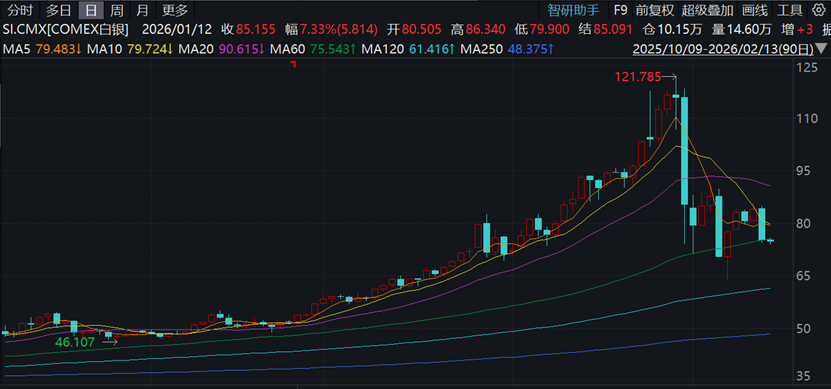Open the 更多 periods menu
The image size is (831, 389).
pos(175,10)
